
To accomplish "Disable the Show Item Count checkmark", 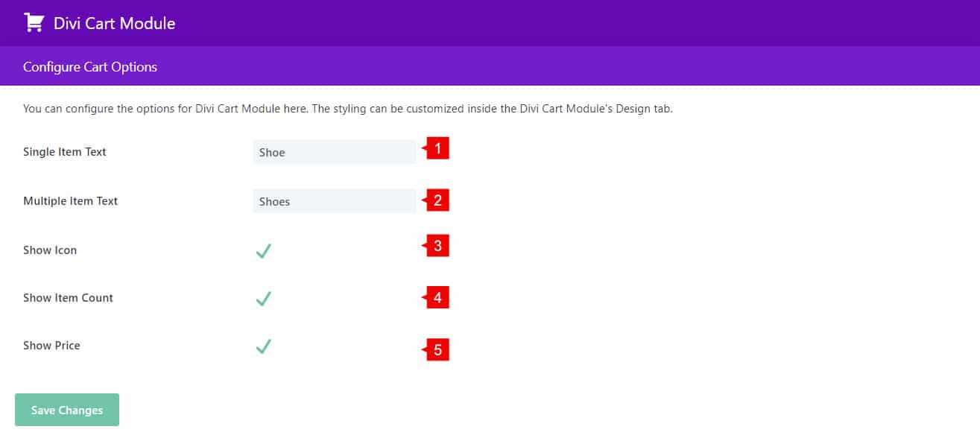I will (263, 299).
